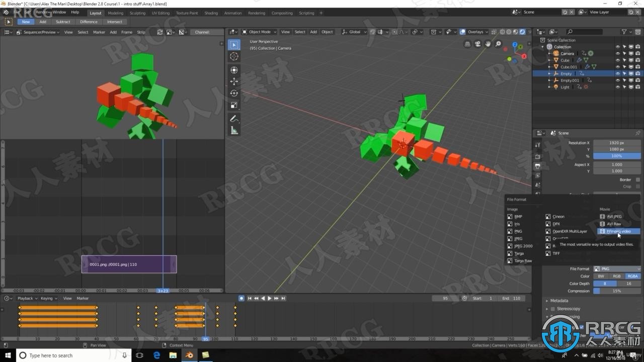The width and height of the screenshot is (644, 362).
Task: Choose the Move tool in viewport toolbar
Action: click(234, 81)
